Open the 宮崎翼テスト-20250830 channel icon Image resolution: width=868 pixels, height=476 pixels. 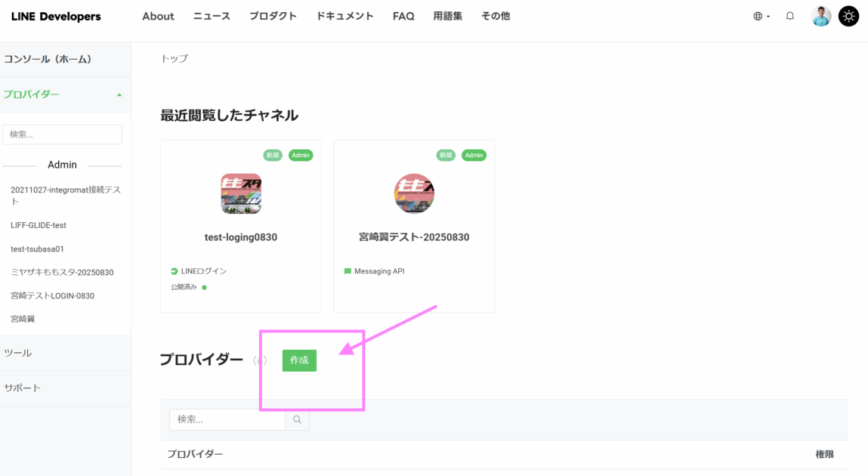[414, 193]
